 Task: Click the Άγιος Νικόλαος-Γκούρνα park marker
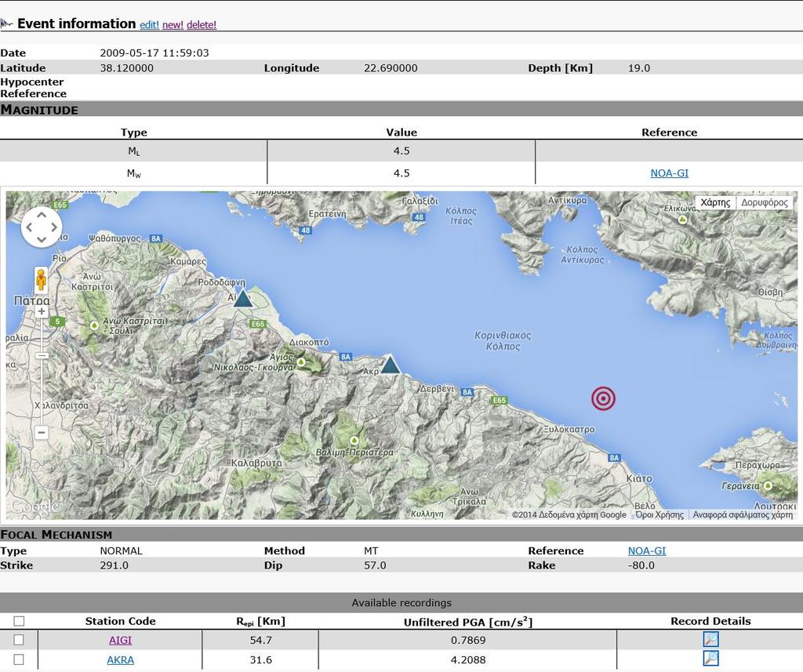point(301,362)
